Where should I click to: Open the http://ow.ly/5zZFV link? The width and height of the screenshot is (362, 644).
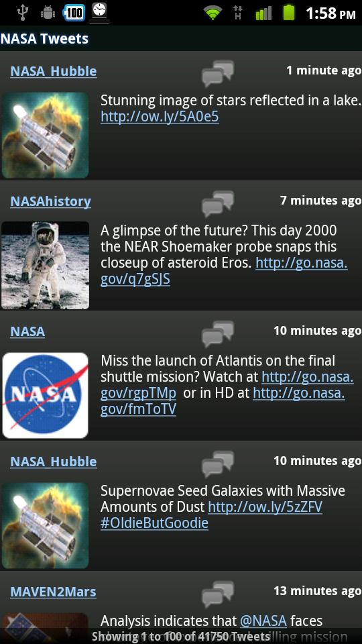click(265, 507)
